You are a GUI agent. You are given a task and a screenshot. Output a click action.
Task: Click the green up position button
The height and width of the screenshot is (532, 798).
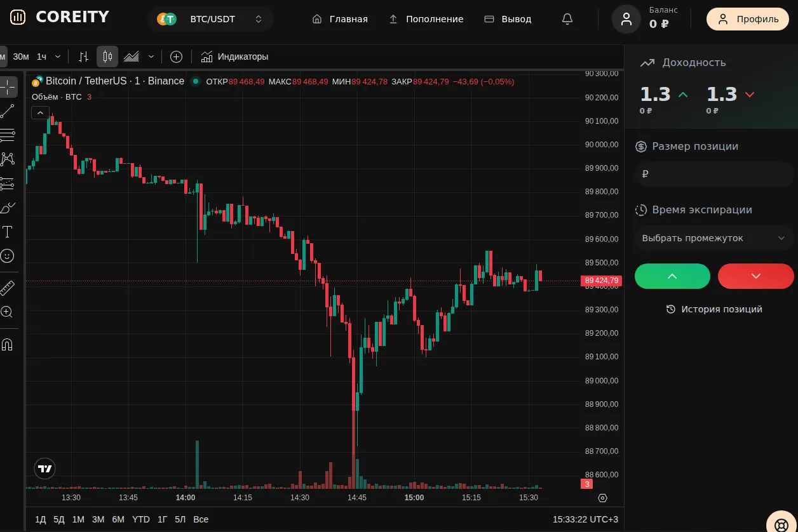pyautogui.click(x=672, y=276)
